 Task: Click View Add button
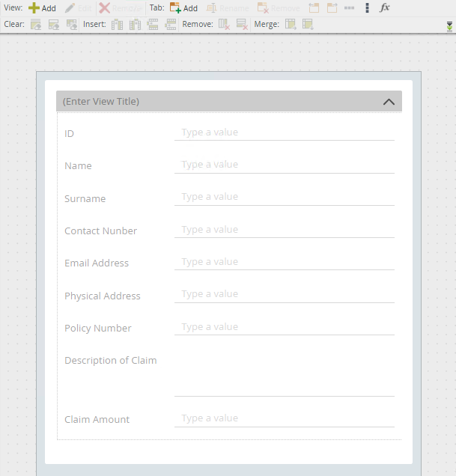coord(42,8)
